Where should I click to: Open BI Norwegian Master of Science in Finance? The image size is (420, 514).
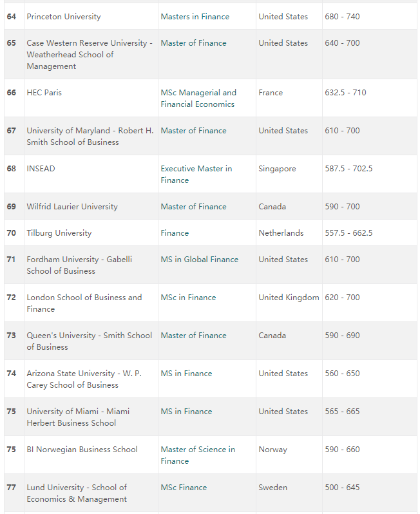(198, 455)
